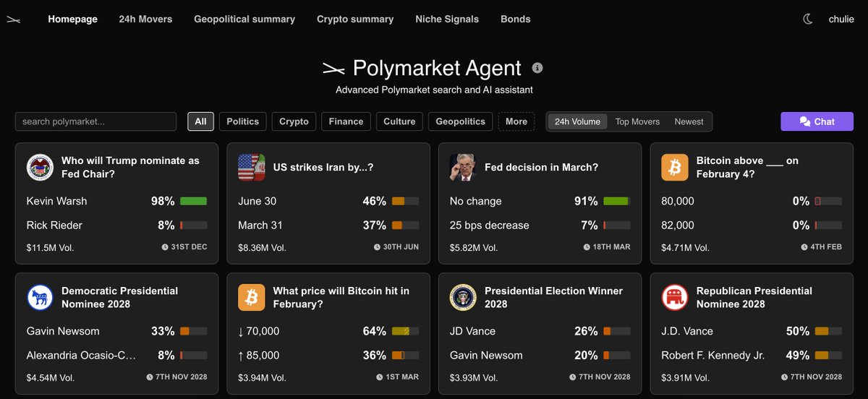Open 'US strikes Iran by...?' market
Image resolution: width=868 pixels, height=399 pixels.
click(323, 167)
